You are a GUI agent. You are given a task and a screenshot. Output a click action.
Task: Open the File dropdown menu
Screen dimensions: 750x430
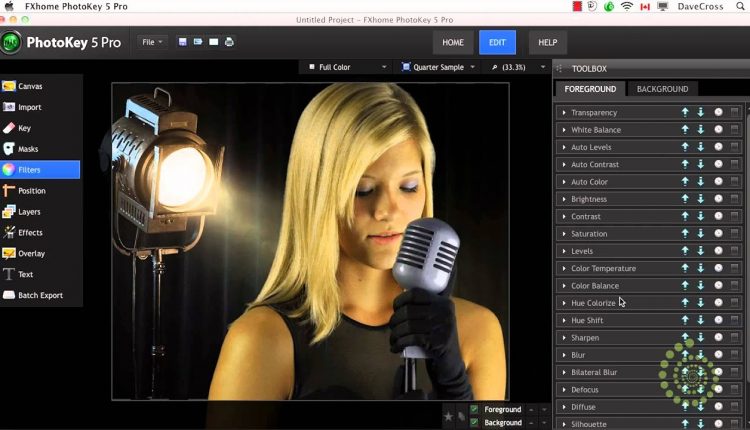(x=153, y=42)
